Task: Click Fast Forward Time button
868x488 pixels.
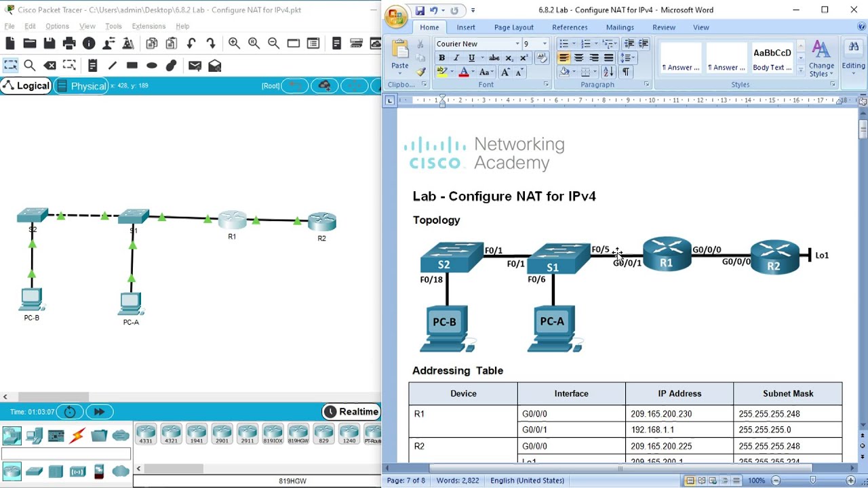Action: click(99, 411)
